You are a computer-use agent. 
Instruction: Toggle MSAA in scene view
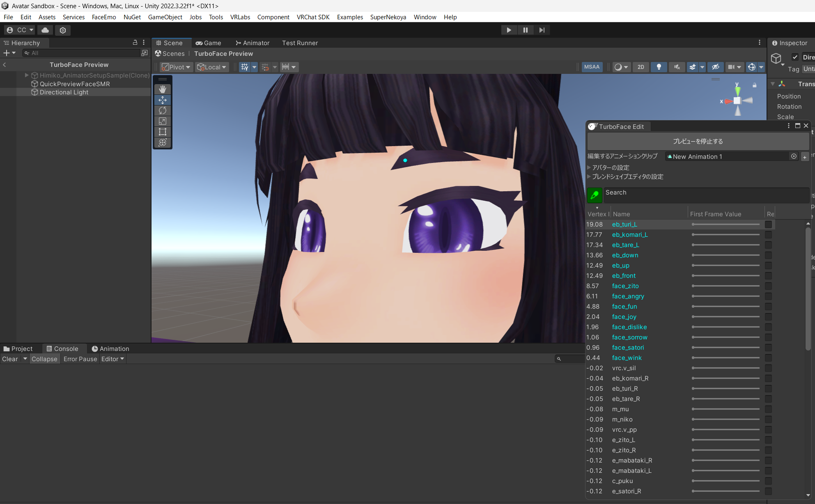(x=592, y=67)
